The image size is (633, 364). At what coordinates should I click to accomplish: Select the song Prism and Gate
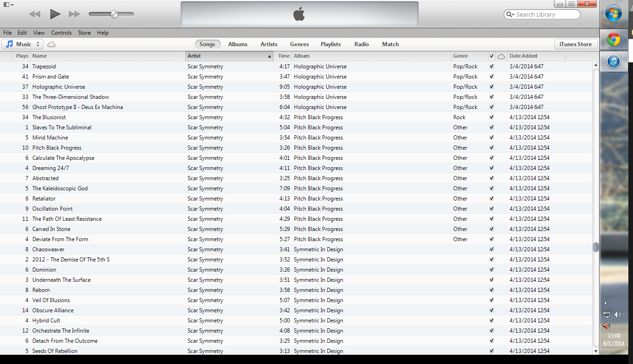[296, 77]
